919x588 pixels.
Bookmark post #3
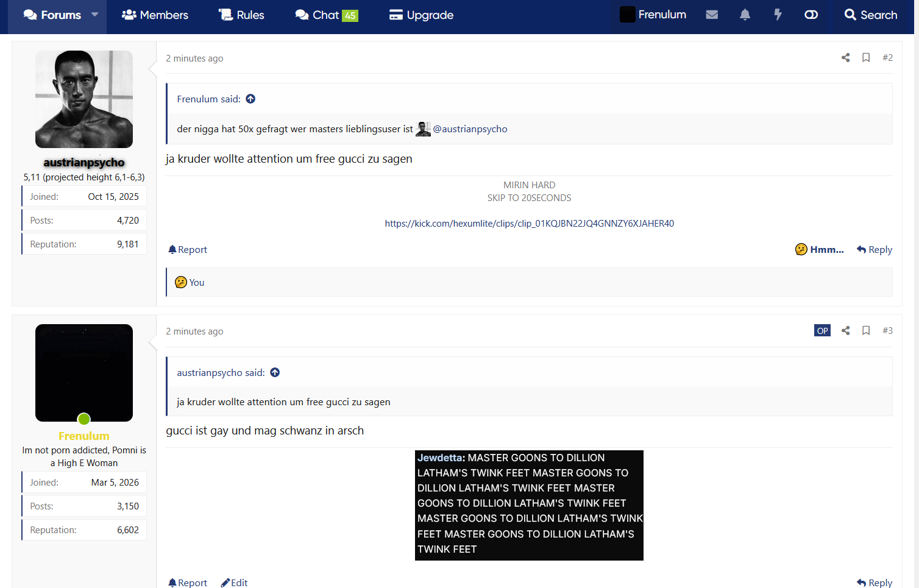tap(866, 330)
